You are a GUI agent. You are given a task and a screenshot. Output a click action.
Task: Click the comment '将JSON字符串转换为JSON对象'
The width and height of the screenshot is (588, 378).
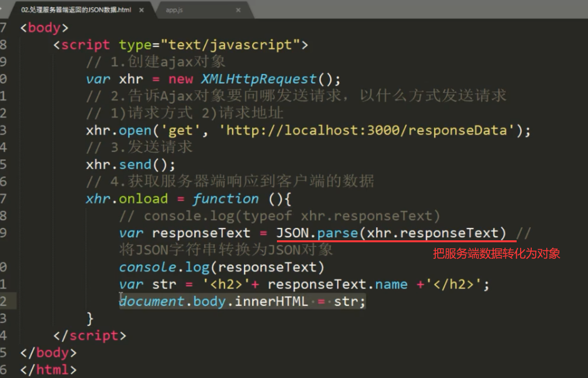tap(226, 250)
